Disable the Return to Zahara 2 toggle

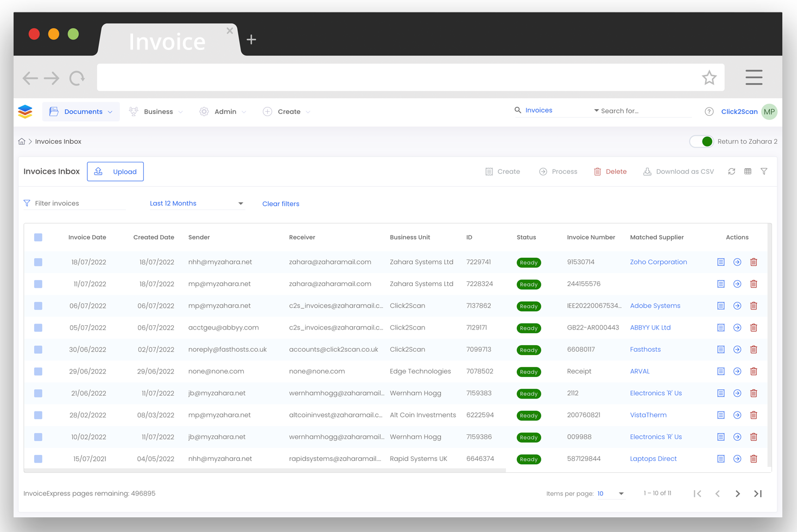click(701, 141)
